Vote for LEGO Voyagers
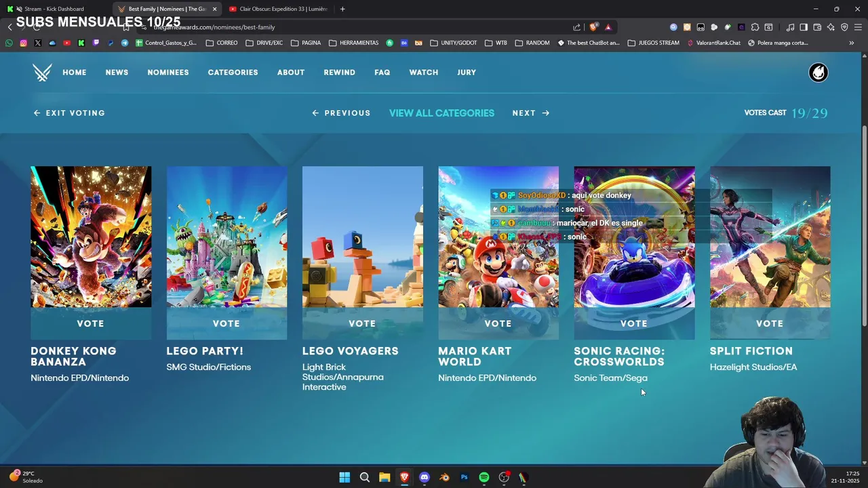 362,324
